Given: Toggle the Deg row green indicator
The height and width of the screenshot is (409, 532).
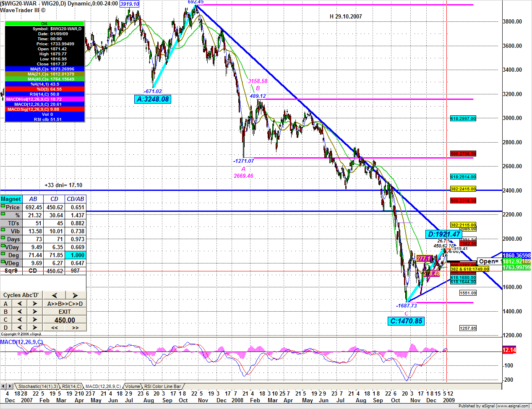Looking at the screenshot, I should click(x=3, y=254).
